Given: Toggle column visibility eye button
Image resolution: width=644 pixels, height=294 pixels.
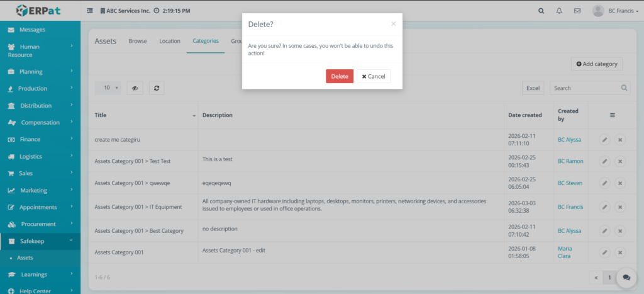Looking at the screenshot, I should pyautogui.click(x=135, y=88).
